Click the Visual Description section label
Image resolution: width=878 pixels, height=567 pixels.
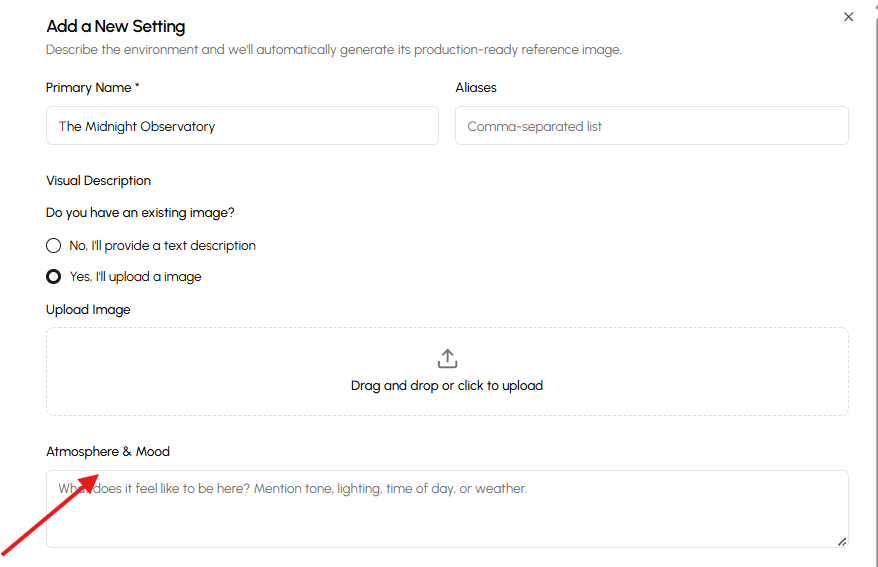click(98, 181)
